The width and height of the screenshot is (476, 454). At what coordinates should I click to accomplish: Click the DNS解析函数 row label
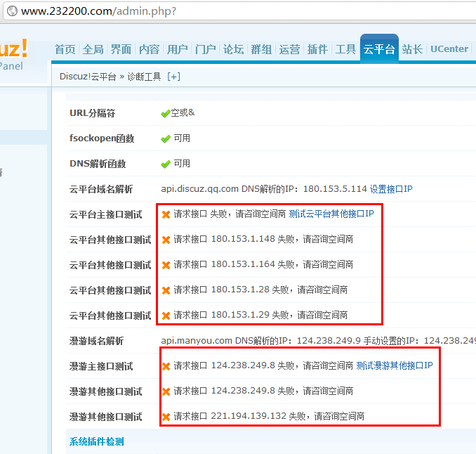pos(98,164)
